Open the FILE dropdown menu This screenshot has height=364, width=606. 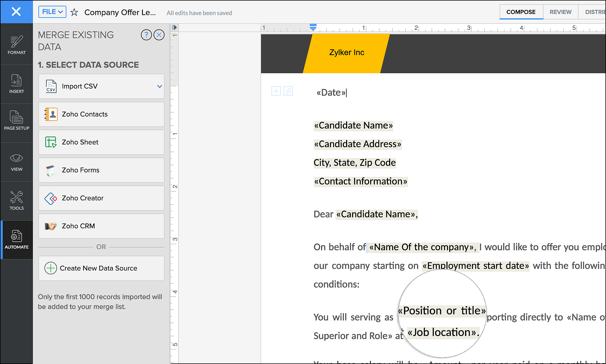[52, 12]
